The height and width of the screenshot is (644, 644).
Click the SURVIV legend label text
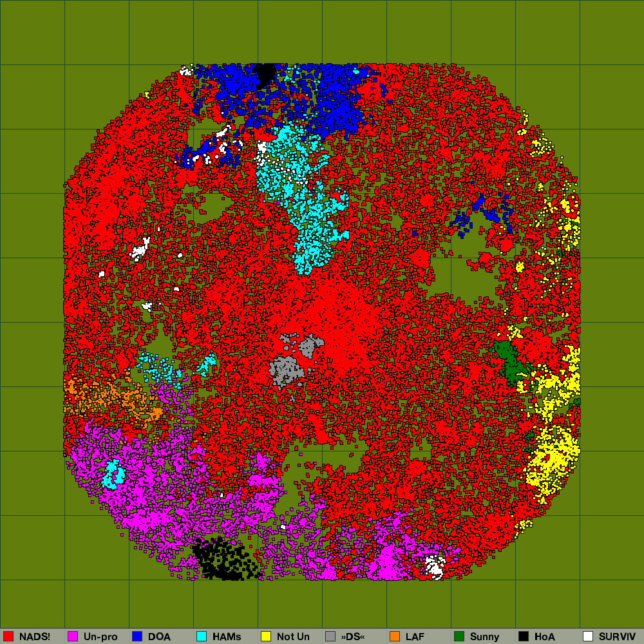(617, 636)
